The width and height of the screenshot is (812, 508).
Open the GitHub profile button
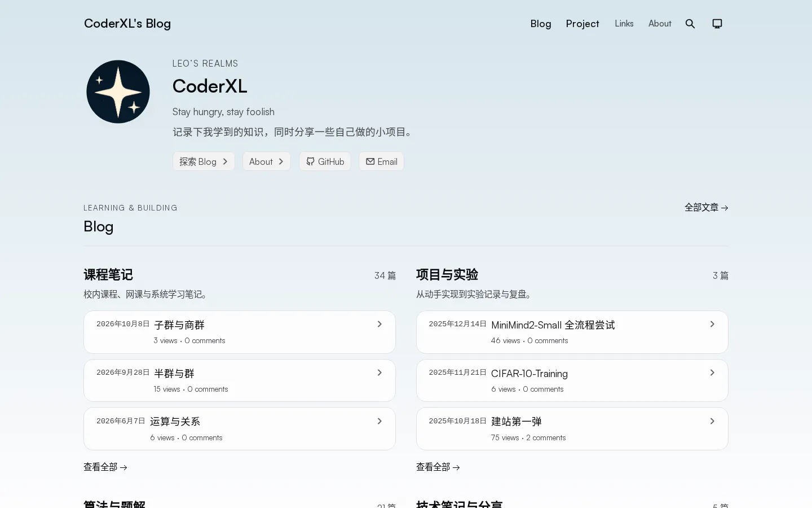[325, 161]
